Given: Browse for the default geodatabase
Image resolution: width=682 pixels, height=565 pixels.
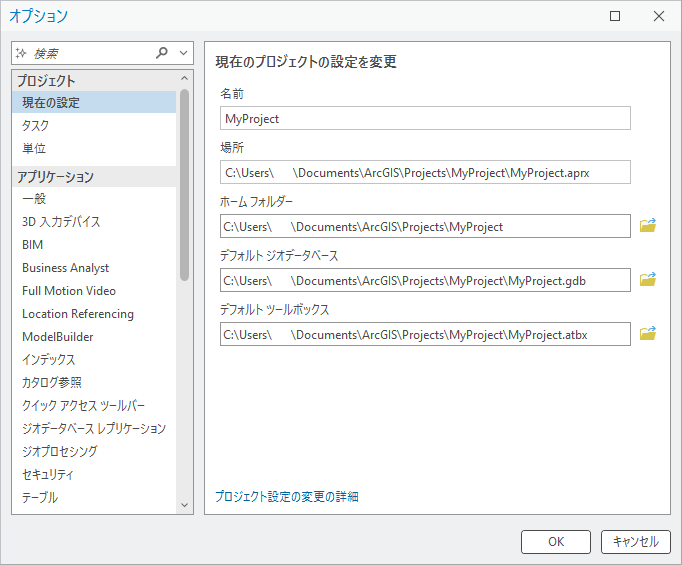Looking at the screenshot, I should coord(647,280).
